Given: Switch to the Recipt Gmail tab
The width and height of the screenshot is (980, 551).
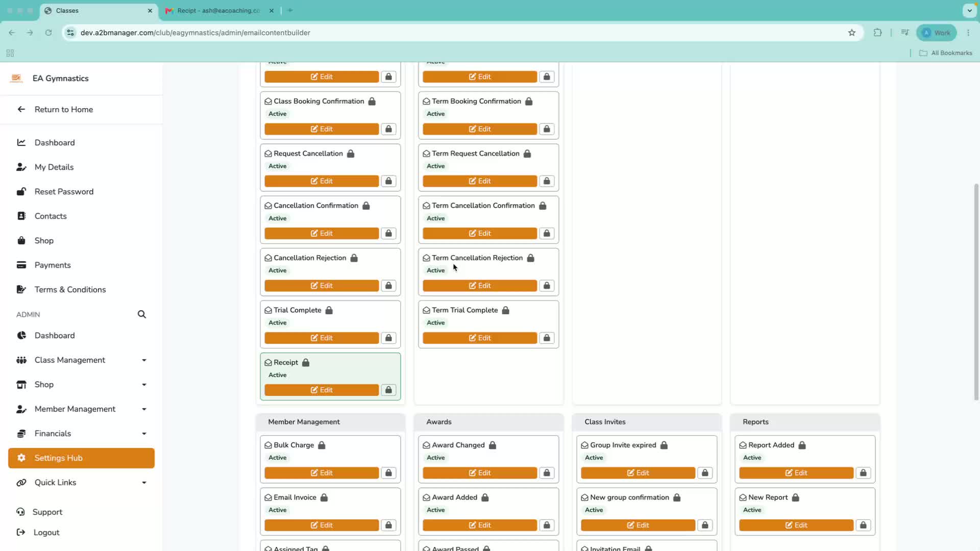Looking at the screenshot, I should (x=219, y=10).
